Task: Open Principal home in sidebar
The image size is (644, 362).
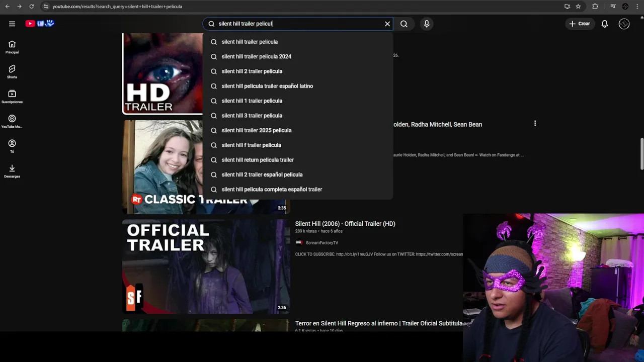Action: tap(12, 47)
